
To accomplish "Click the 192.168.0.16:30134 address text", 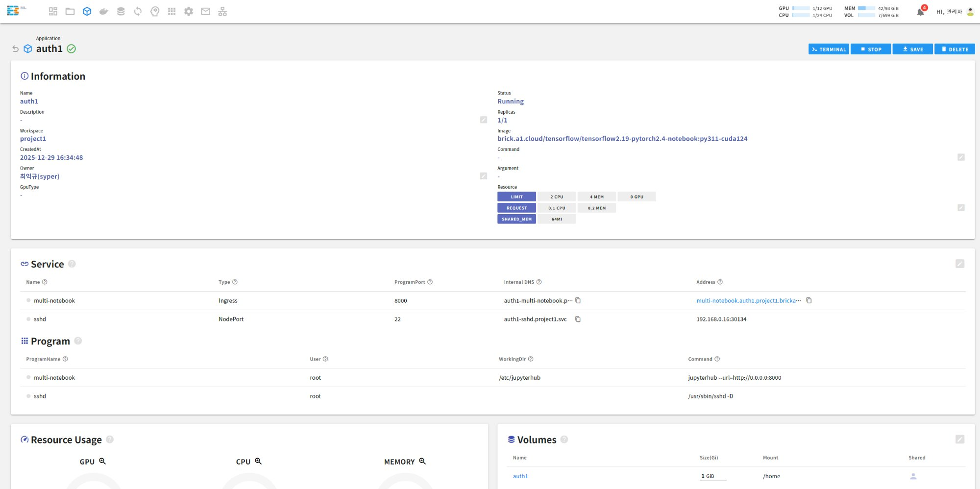I will point(721,319).
